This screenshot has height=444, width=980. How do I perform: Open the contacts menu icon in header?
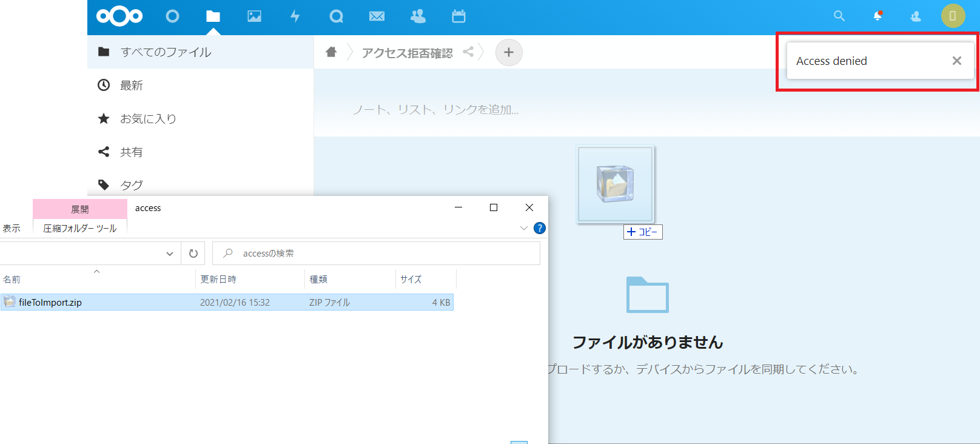point(916,16)
